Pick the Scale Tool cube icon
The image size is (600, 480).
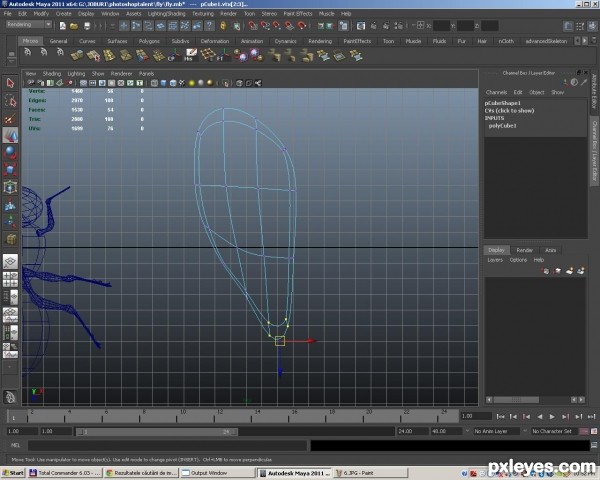10,169
